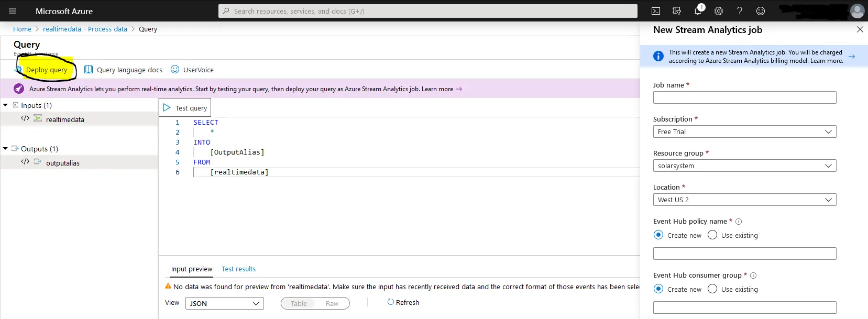
Task: Open the Location dropdown showing West US 2
Action: tap(744, 200)
